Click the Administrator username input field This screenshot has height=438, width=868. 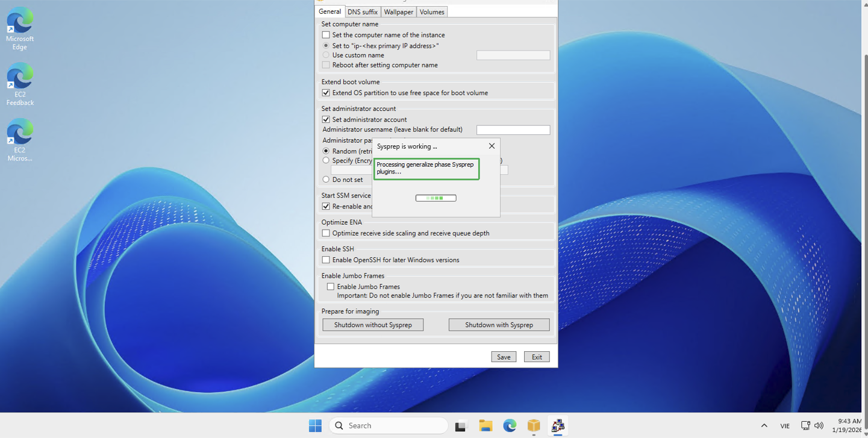pos(513,130)
